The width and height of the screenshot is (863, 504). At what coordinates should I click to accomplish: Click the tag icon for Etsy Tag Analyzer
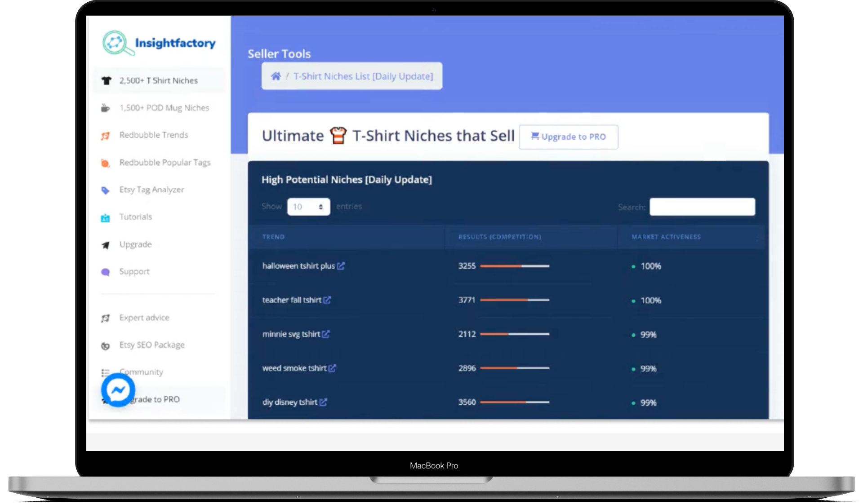point(105,190)
